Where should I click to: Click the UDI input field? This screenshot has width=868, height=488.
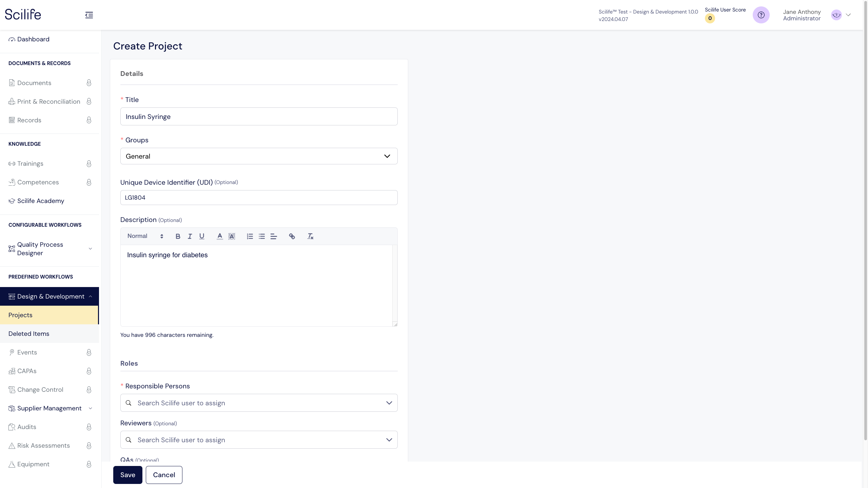pyautogui.click(x=259, y=198)
